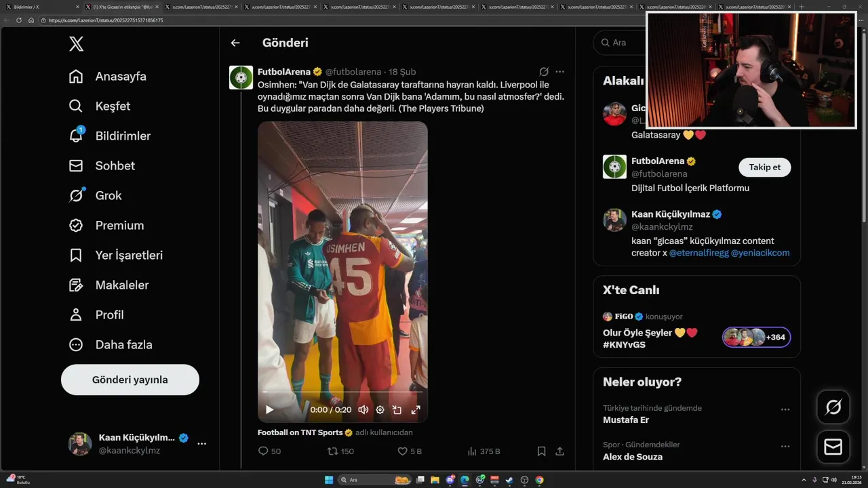Screen dimensions: 868x488
Task: Click FutbolArena name in post header
Action: (x=284, y=71)
